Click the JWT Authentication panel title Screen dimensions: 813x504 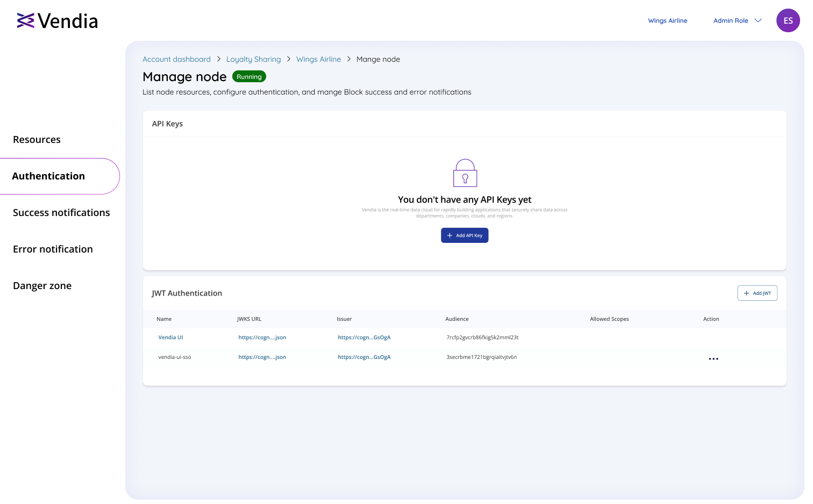(x=187, y=293)
